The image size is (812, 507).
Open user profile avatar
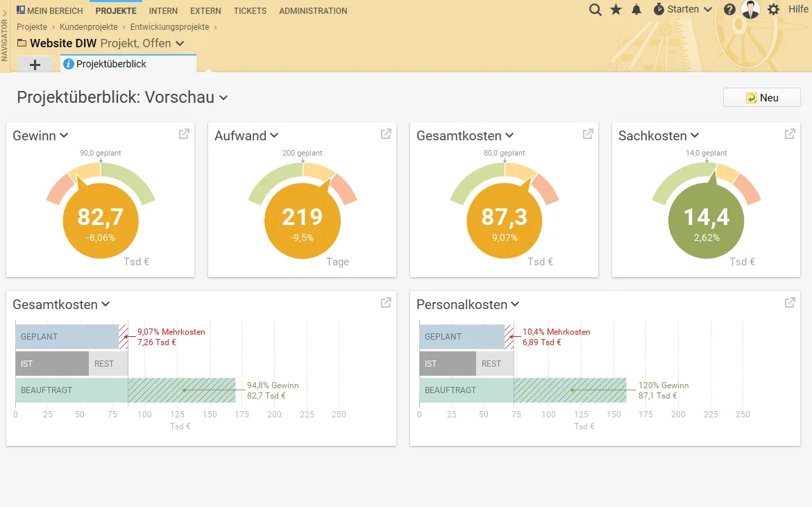pyautogui.click(x=750, y=9)
